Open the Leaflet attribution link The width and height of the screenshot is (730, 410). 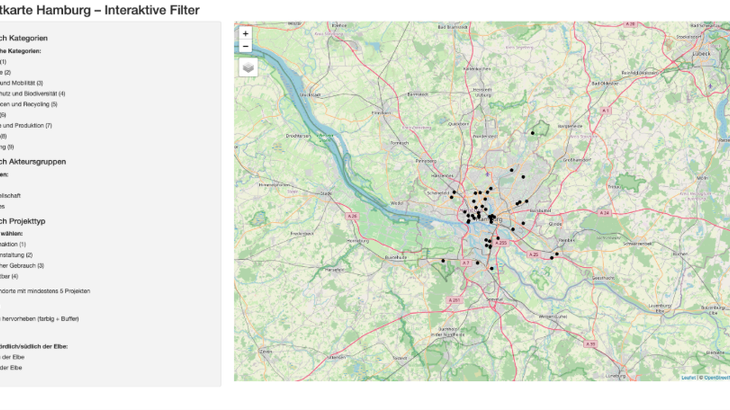pos(688,378)
